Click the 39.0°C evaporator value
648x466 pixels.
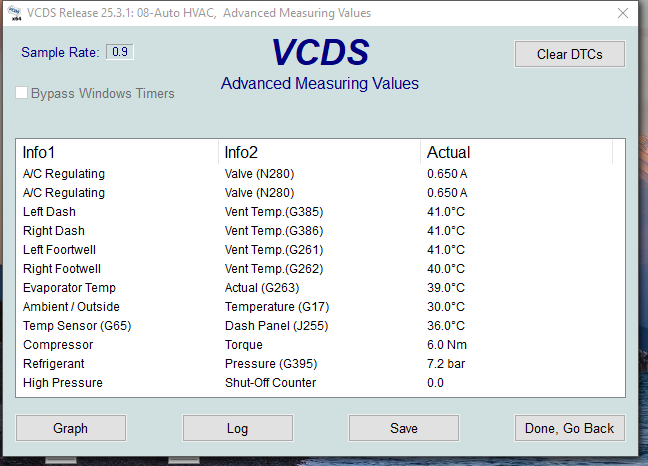pyautogui.click(x=446, y=288)
